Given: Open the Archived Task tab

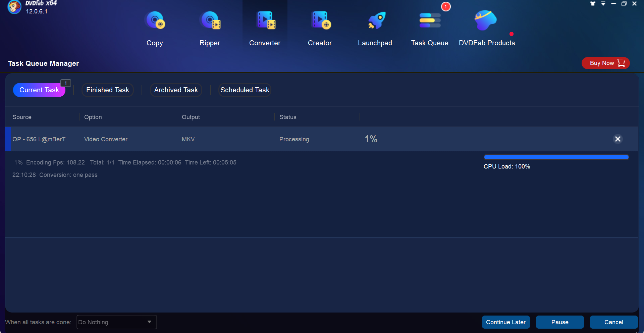Looking at the screenshot, I should [x=176, y=90].
